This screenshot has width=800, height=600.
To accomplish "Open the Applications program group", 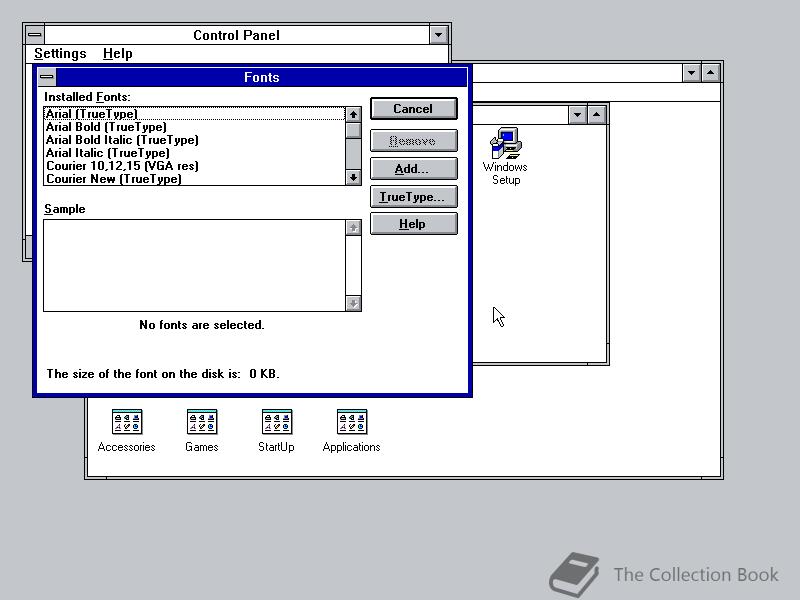I will (351, 421).
